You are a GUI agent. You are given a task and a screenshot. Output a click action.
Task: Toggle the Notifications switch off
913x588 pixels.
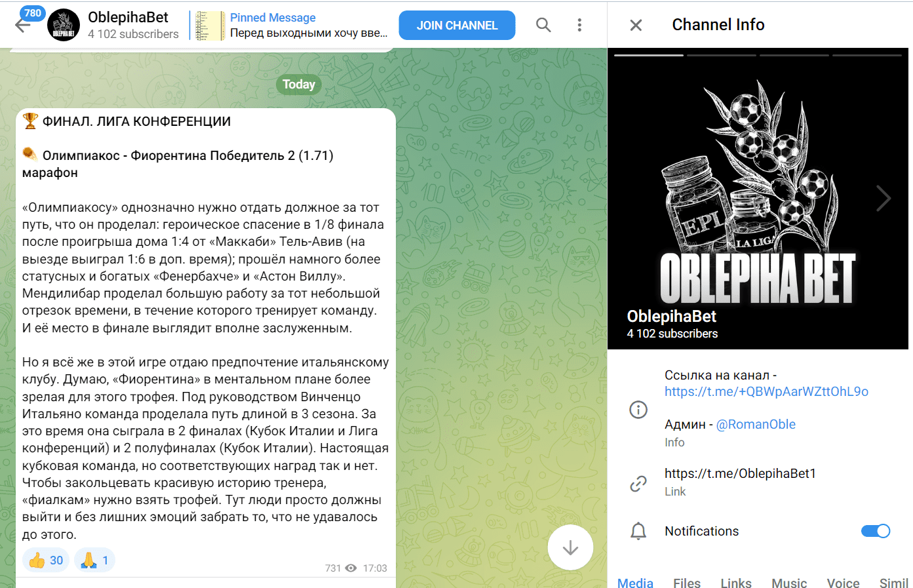click(x=876, y=531)
